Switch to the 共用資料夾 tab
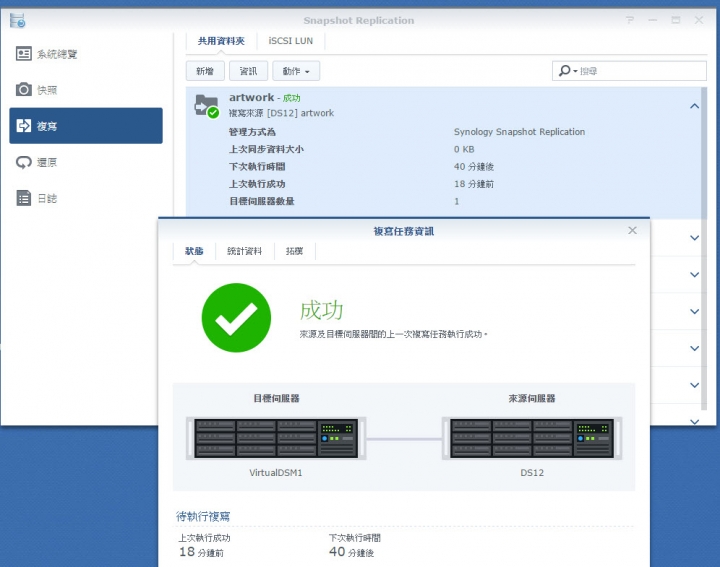The image size is (720, 567). 221,41
